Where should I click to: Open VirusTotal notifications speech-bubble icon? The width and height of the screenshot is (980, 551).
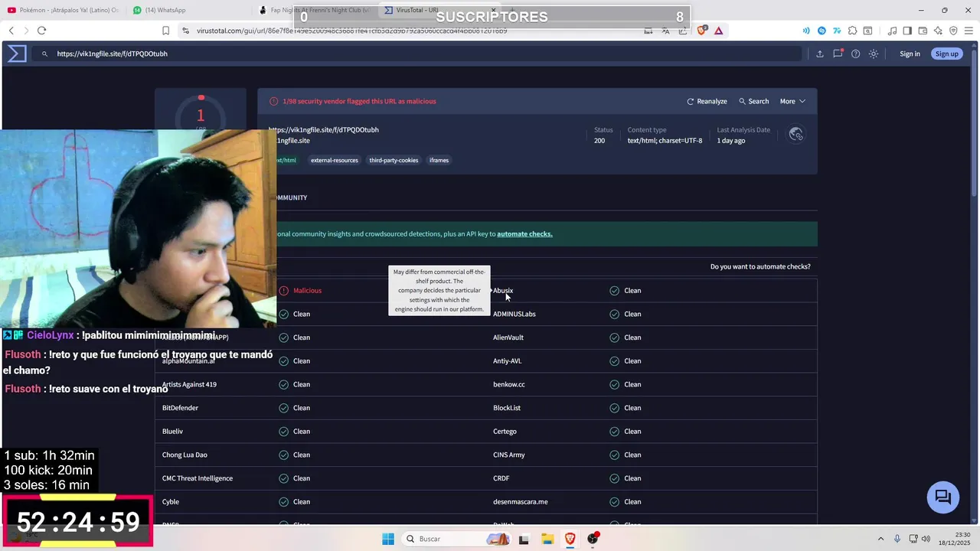[x=838, y=54]
